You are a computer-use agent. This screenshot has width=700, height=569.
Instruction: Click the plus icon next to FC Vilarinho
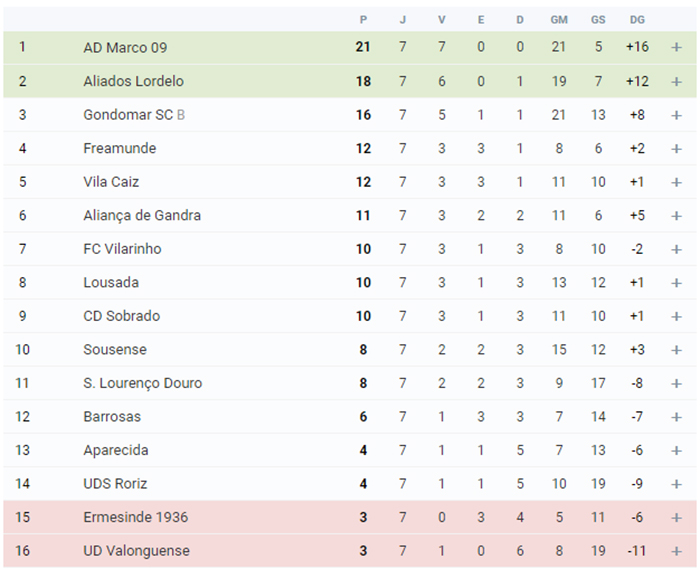click(x=676, y=249)
